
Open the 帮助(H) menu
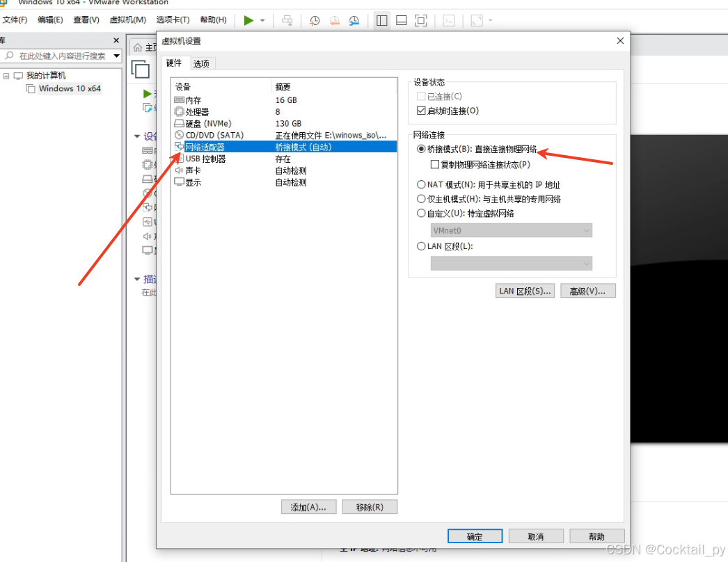click(213, 20)
